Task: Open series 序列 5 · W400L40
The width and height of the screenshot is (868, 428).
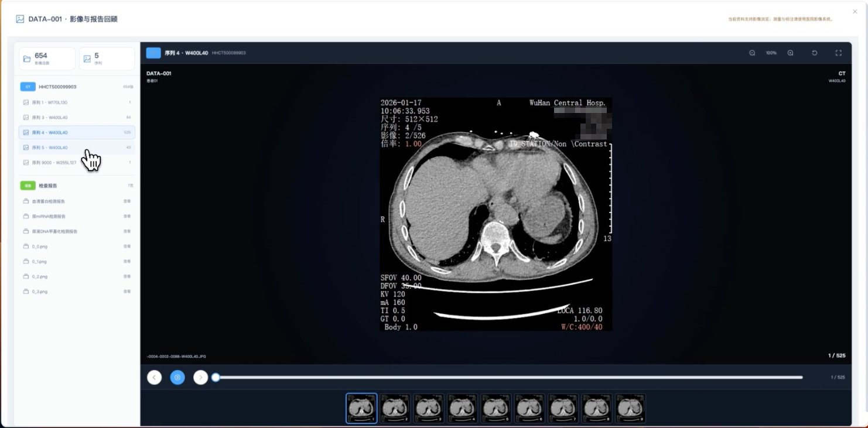Action: [x=77, y=148]
